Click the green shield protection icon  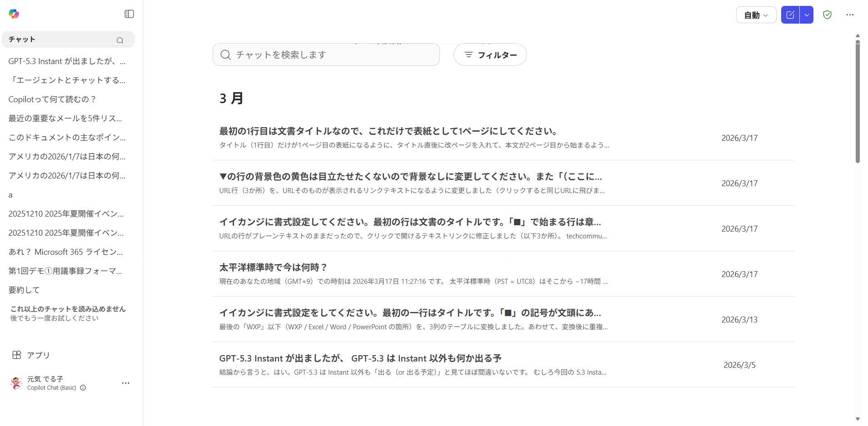click(x=827, y=15)
